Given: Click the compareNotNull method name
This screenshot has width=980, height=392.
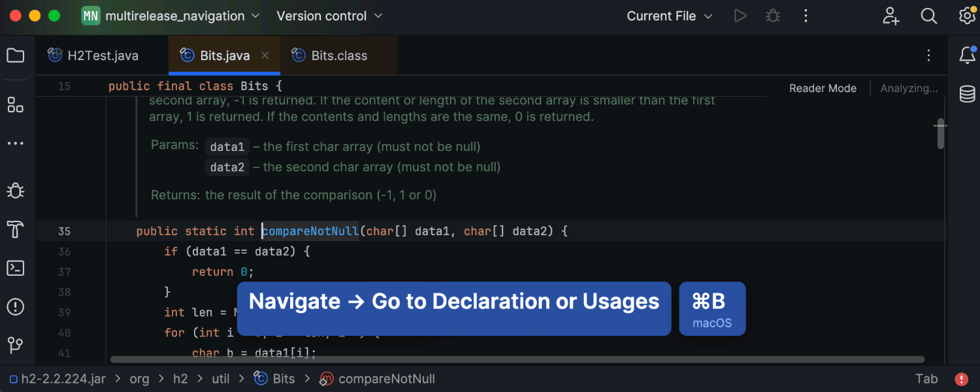Looking at the screenshot, I should pyautogui.click(x=310, y=231).
